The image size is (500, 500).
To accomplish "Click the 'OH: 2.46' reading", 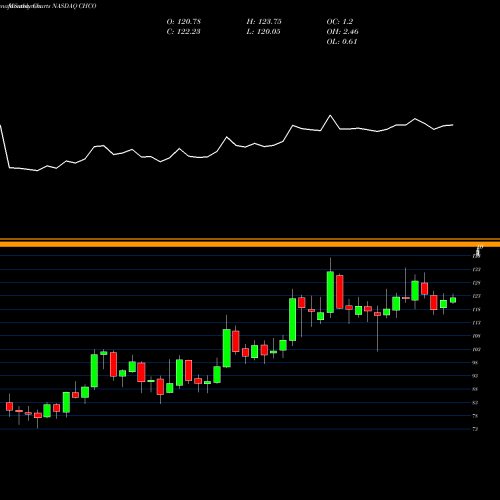I will (343, 32).
